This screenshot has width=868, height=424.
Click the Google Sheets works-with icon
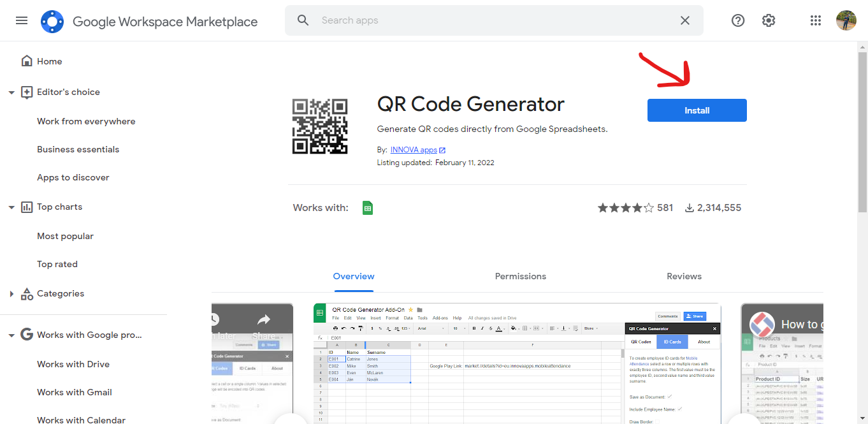click(367, 208)
